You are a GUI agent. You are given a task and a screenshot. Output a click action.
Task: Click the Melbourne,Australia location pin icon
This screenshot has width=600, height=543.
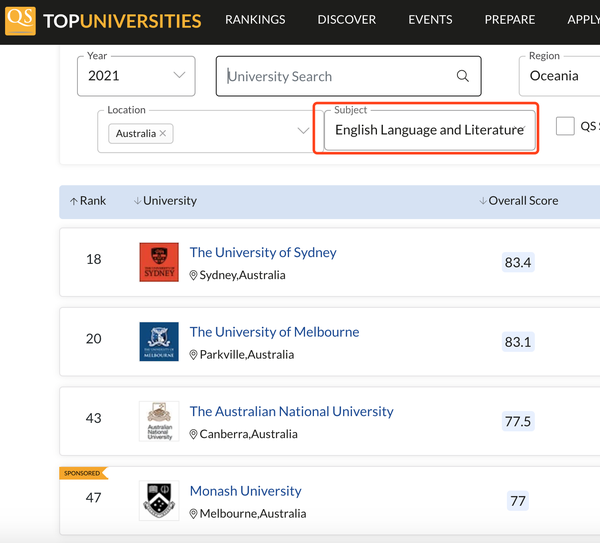(x=193, y=514)
